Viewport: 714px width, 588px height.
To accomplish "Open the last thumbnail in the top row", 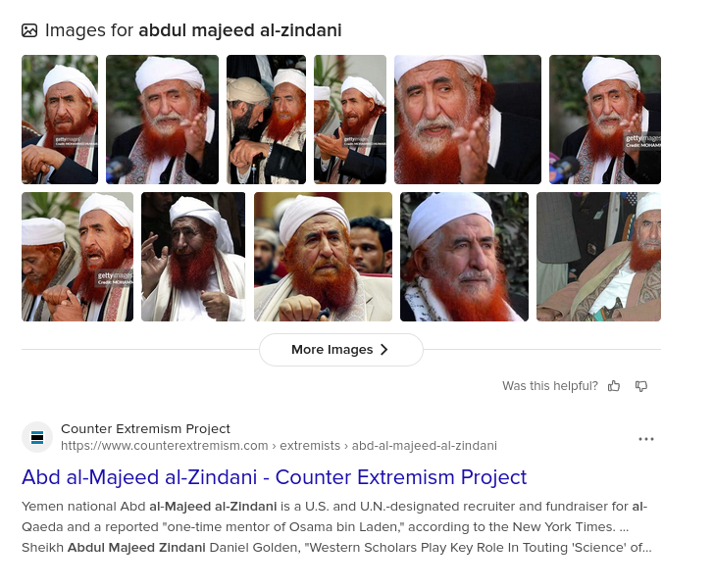I will 605,120.
